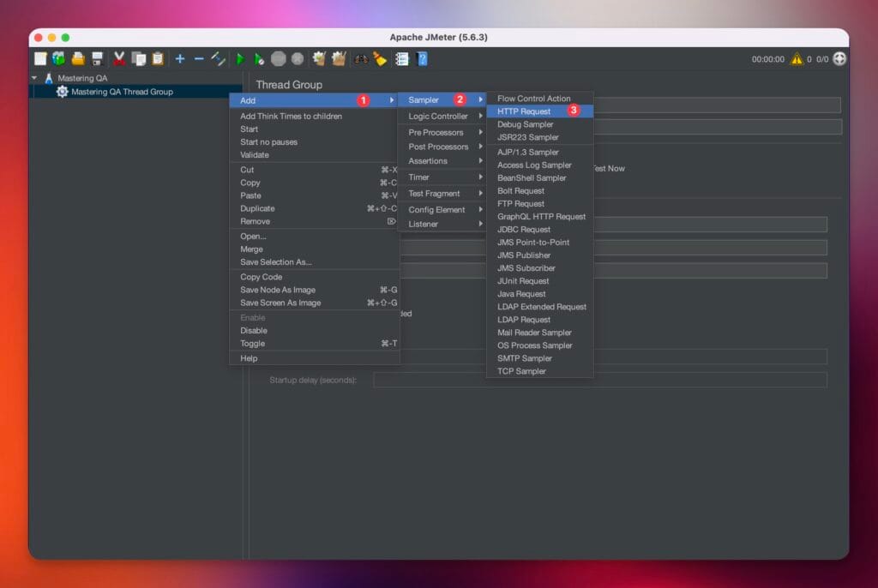Click the Mastering QA Thread Group gear icon
The height and width of the screenshot is (588, 878).
pyautogui.click(x=62, y=91)
